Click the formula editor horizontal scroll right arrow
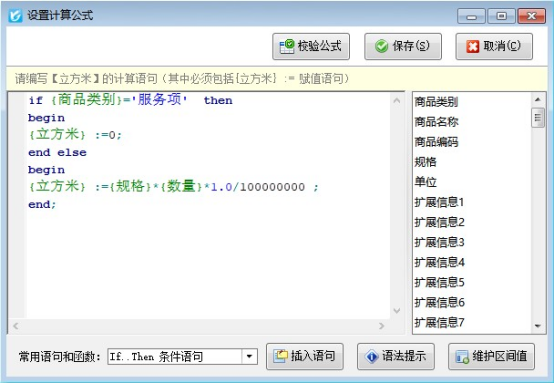Screen dimensions: 554x383 [x=382, y=326]
